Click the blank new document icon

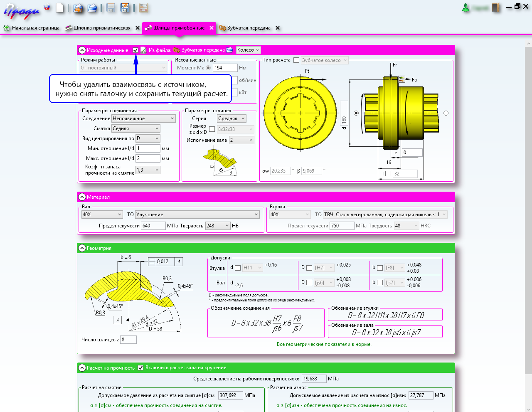click(x=60, y=8)
